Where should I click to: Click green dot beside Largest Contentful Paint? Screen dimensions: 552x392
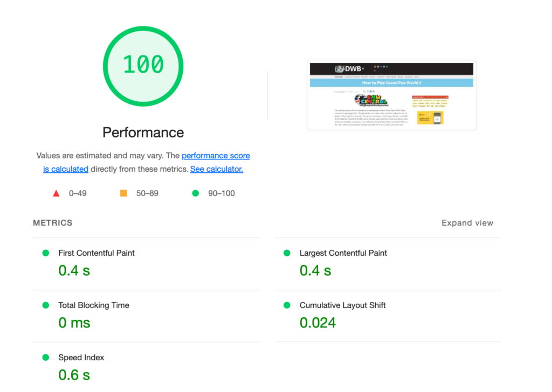[x=287, y=253]
